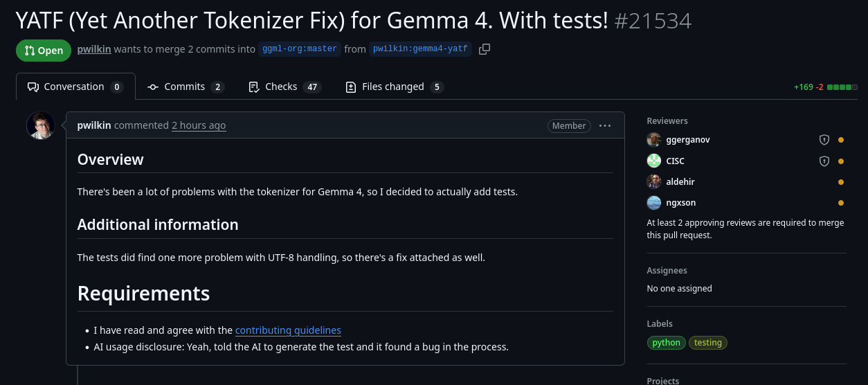Click ngxson's reviewer avatar
868x385 pixels.
click(x=654, y=203)
